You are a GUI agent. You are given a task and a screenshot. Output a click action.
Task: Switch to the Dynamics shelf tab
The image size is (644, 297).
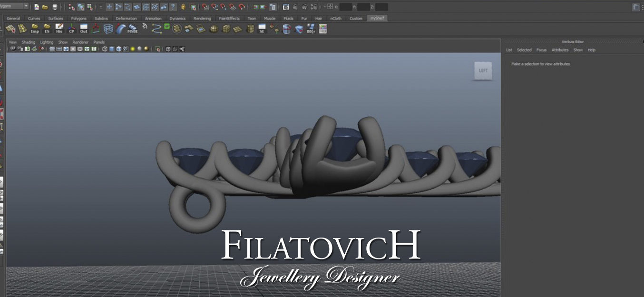[177, 19]
